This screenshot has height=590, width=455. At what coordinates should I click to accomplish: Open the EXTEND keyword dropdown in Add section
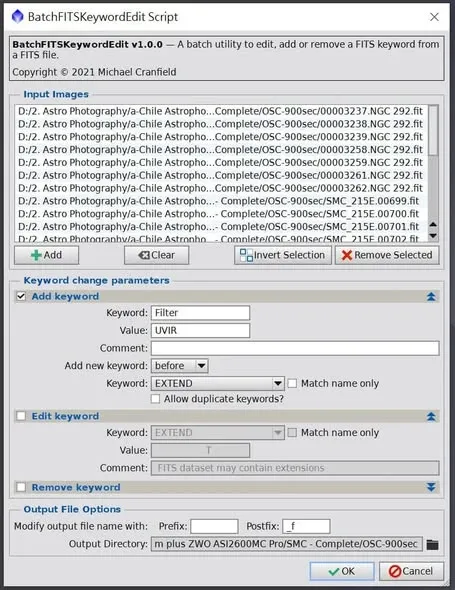point(218,383)
